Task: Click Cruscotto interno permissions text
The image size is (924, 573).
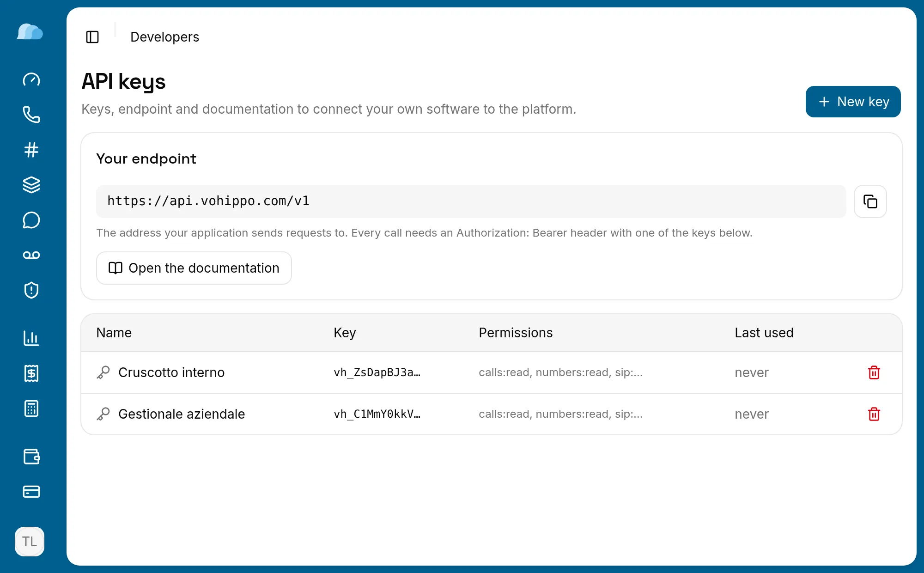Action: pyautogui.click(x=560, y=372)
